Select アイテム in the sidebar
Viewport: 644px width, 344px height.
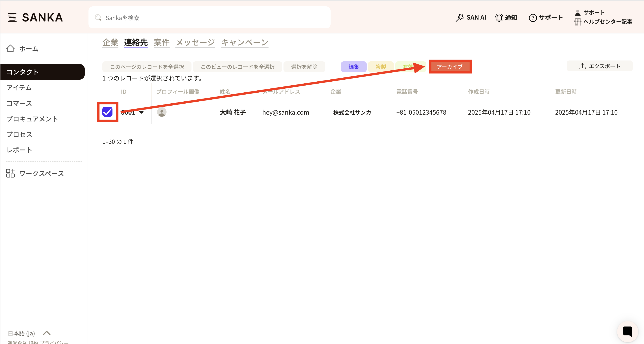pyautogui.click(x=19, y=88)
